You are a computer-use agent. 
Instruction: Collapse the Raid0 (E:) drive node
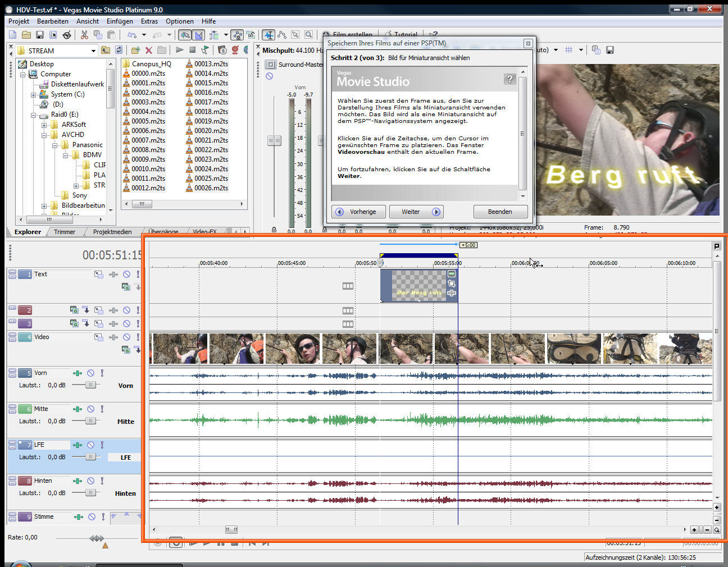(x=34, y=115)
